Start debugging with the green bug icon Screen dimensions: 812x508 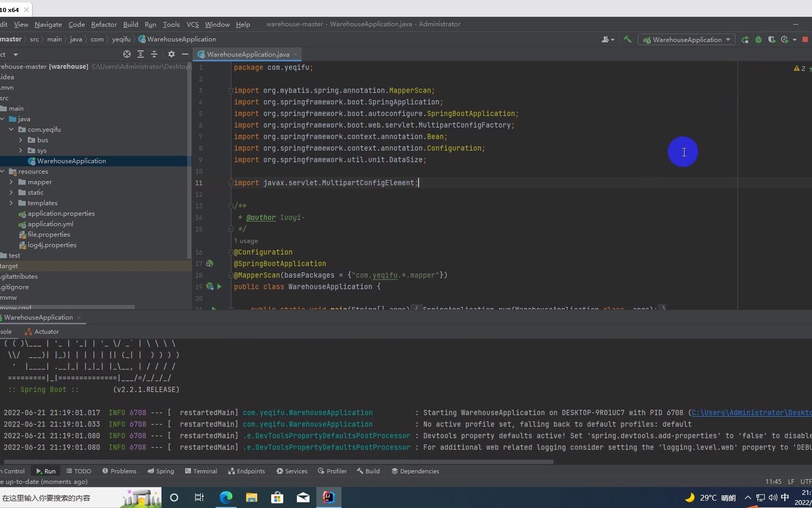click(758, 40)
